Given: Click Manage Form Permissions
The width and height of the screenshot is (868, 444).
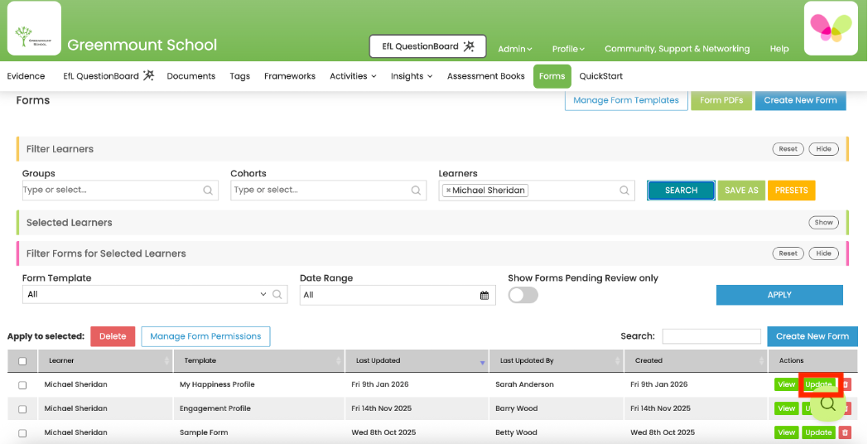Looking at the screenshot, I should (x=205, y=336).
